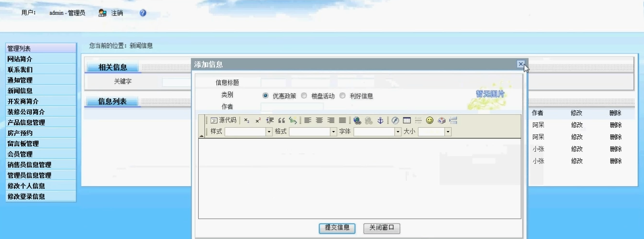
Task: Open 通知管理 in the sidebar
Action: (x=41, y=80)
